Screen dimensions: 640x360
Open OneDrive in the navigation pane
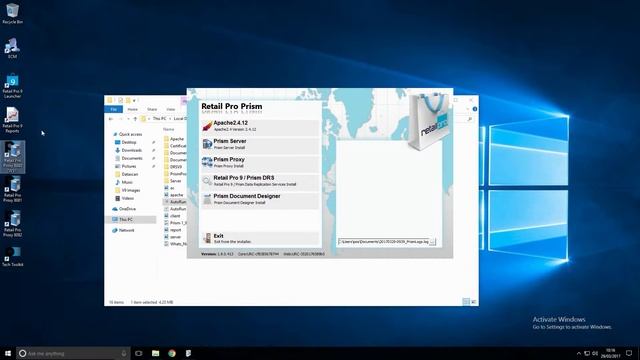[127, 209]
